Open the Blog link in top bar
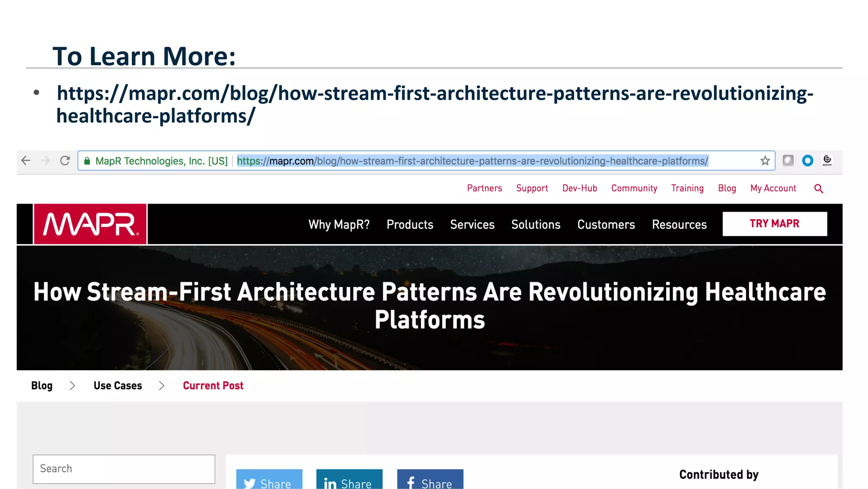This screenshot has height=489, width=868. tap(727, 188)
